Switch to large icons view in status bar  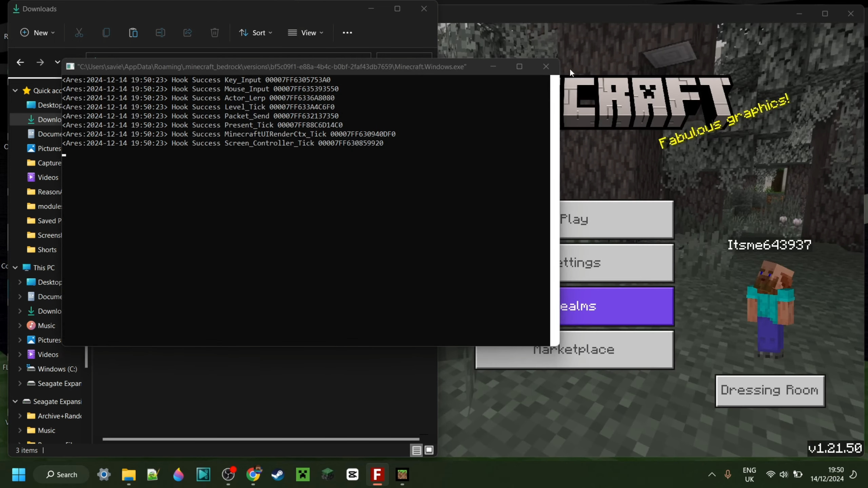(x=429, y=450)
